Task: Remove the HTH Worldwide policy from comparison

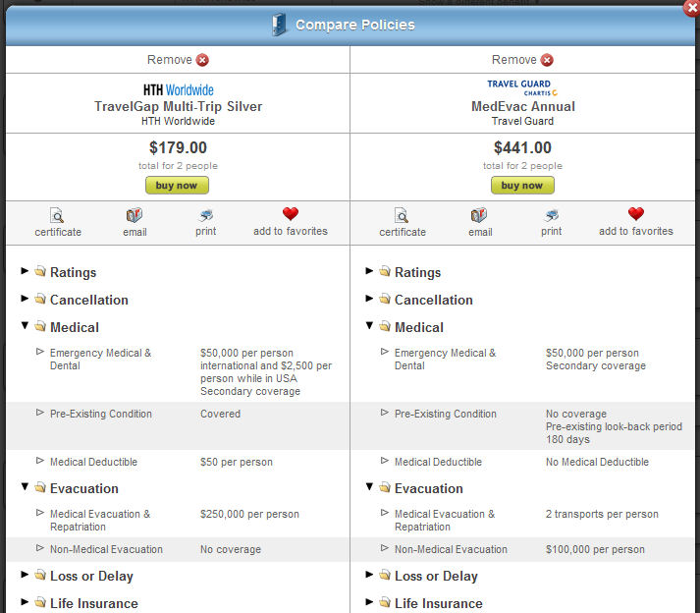Action: [202, 60]
